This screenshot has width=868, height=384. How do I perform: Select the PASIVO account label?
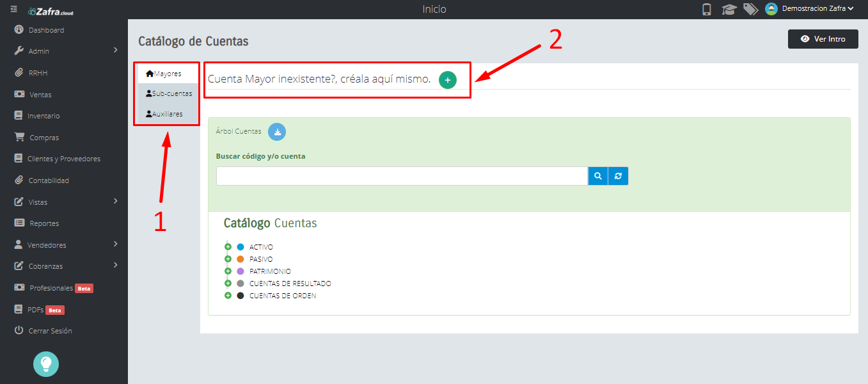[261, 259]
